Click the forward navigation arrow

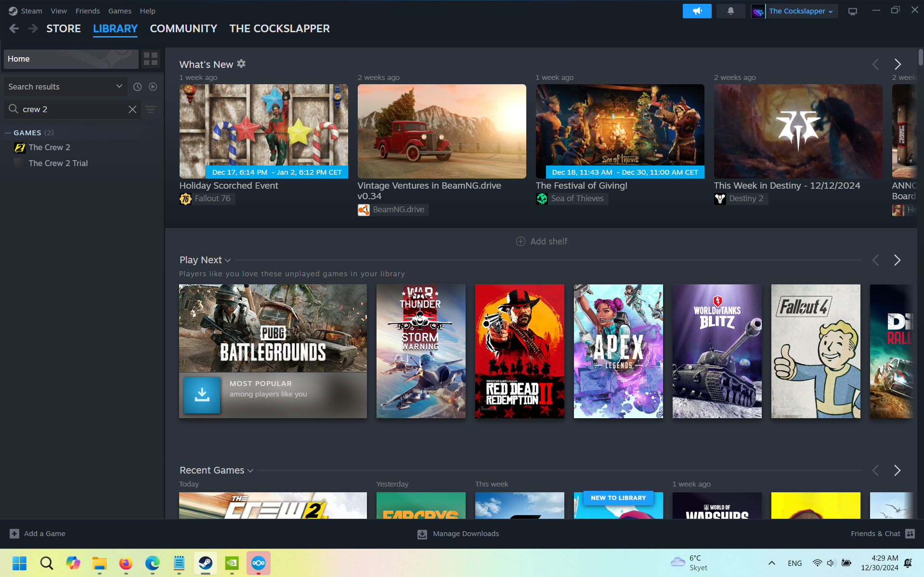coord(33,29)
